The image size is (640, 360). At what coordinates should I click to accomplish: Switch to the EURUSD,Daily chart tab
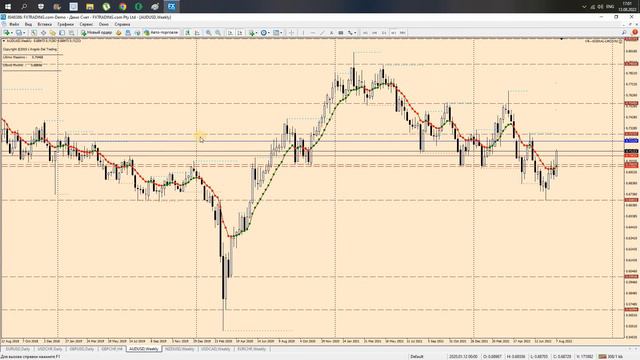[18, 349]
